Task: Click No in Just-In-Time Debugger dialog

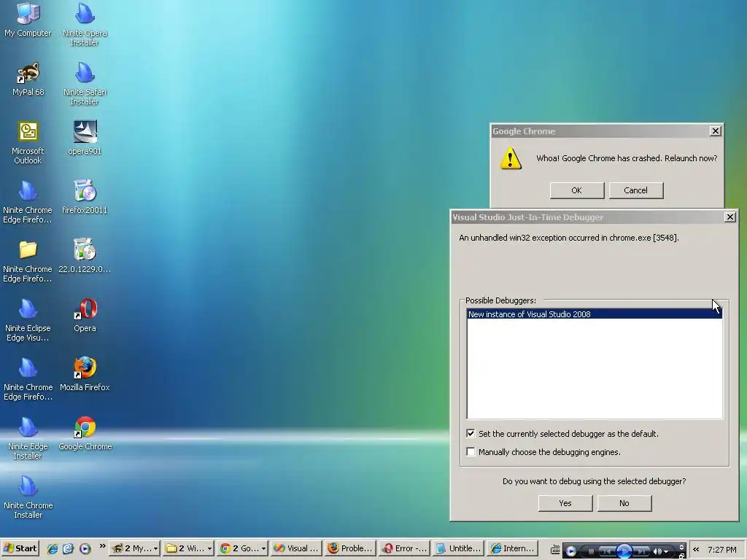Action: click(624, 503)
